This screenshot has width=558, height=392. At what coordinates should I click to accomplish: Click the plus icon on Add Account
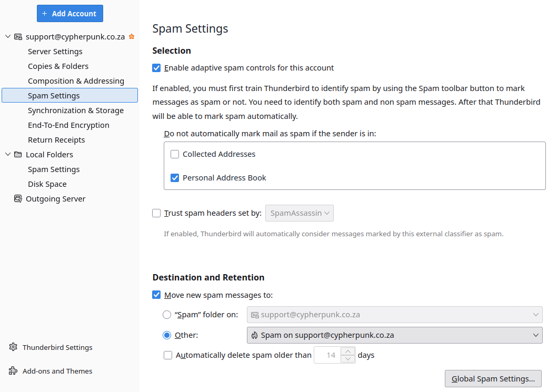(45, 14)
